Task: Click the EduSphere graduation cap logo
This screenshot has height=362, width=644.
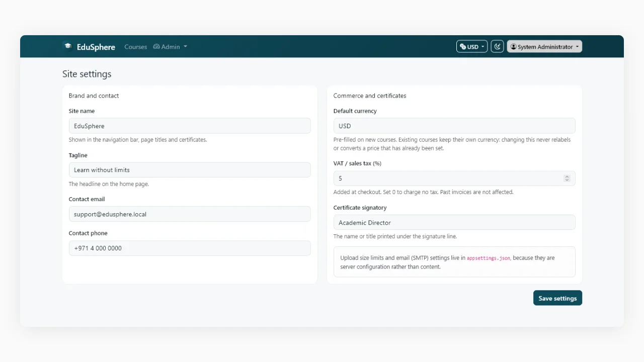Action: pos(68,46)
